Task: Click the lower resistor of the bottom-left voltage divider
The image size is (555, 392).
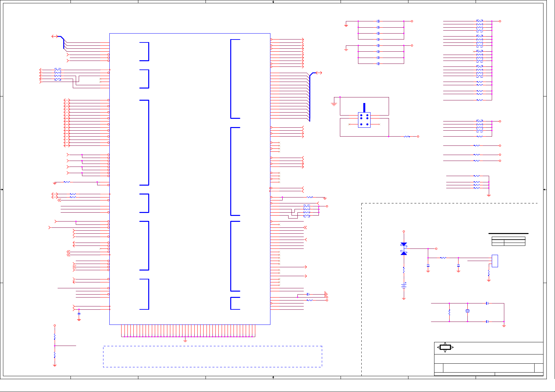Action: pos(55,355)
